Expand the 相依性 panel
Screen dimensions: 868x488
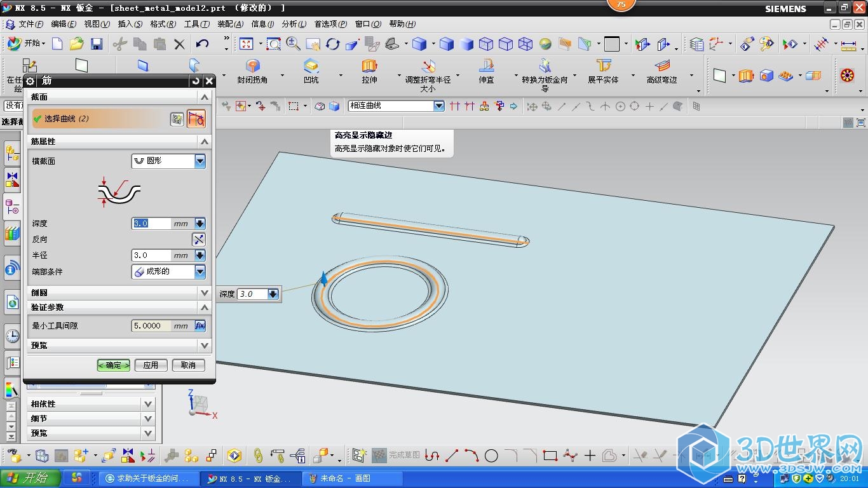click(x=148, y=404)
